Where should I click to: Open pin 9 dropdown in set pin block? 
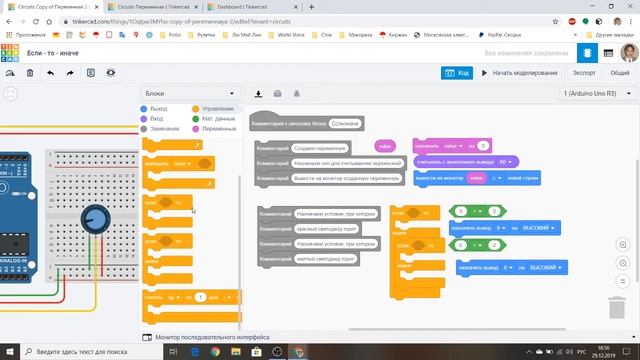click(501, 228)
